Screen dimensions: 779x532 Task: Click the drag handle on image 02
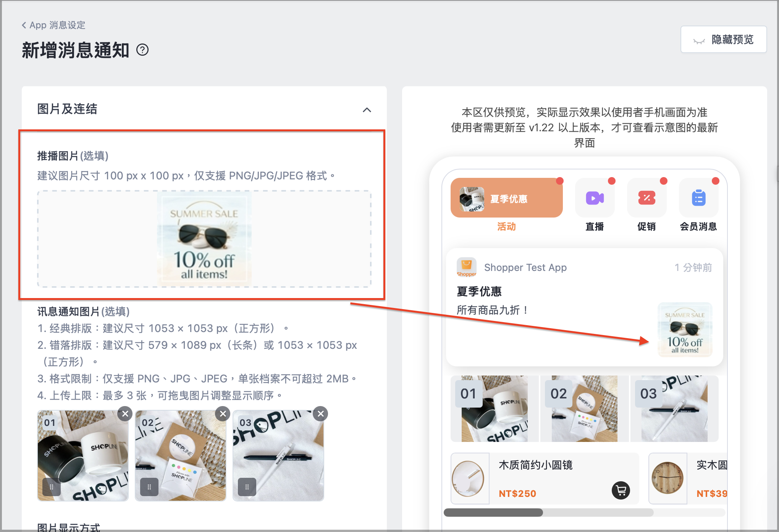[x=149, y=487]
